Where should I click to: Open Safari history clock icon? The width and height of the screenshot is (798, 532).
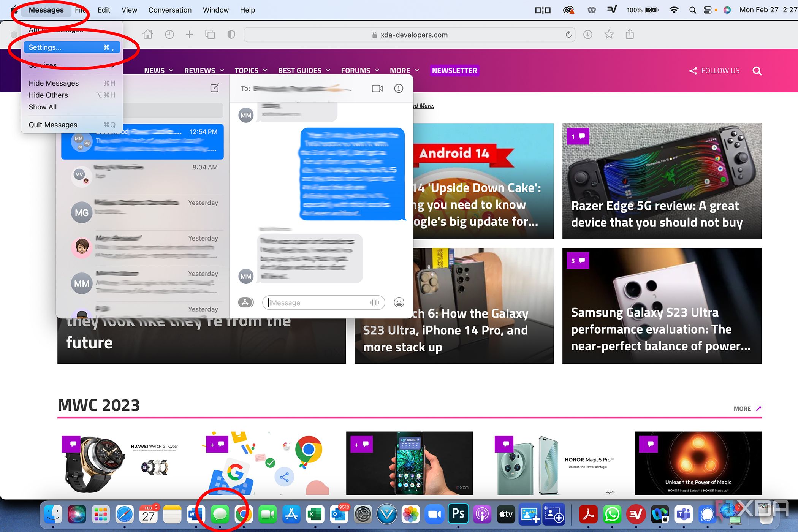(169, 35)
